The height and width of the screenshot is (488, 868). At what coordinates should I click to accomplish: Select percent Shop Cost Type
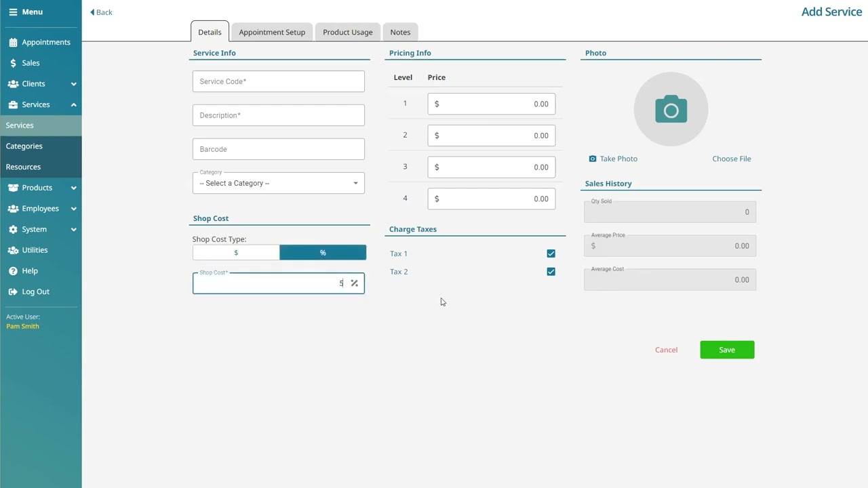pos(323,253)
